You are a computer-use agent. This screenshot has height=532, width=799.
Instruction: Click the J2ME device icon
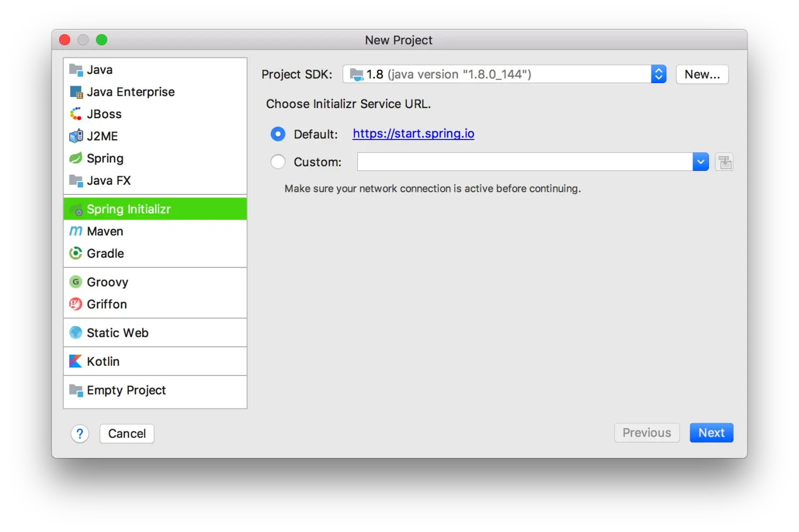[x=76, y=136]
